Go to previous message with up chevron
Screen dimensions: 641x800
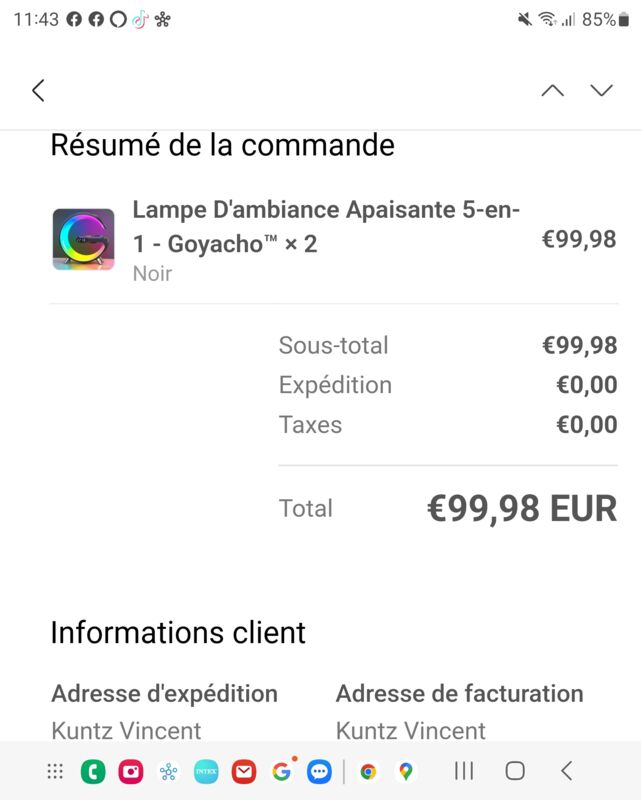coord(553,91)
